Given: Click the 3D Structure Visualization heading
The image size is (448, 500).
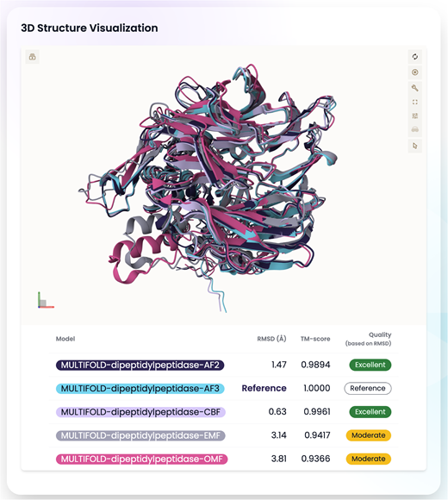Looking at the screenshot, I should [90, 28].
